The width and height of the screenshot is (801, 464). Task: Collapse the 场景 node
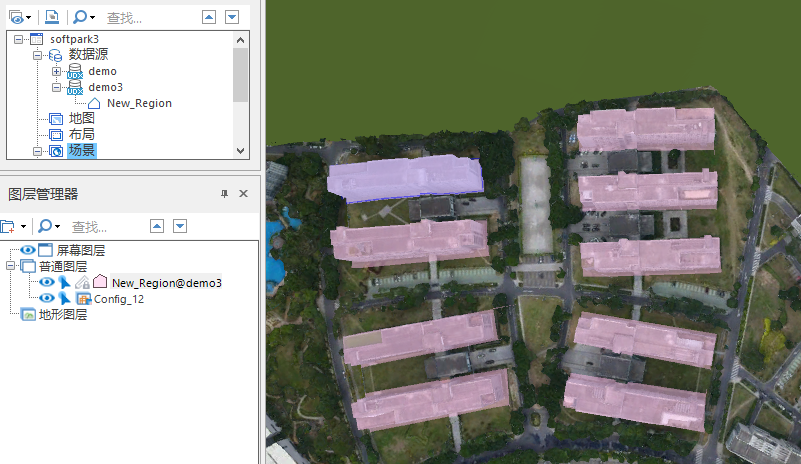pyautogui.click(x=37, y=152)
